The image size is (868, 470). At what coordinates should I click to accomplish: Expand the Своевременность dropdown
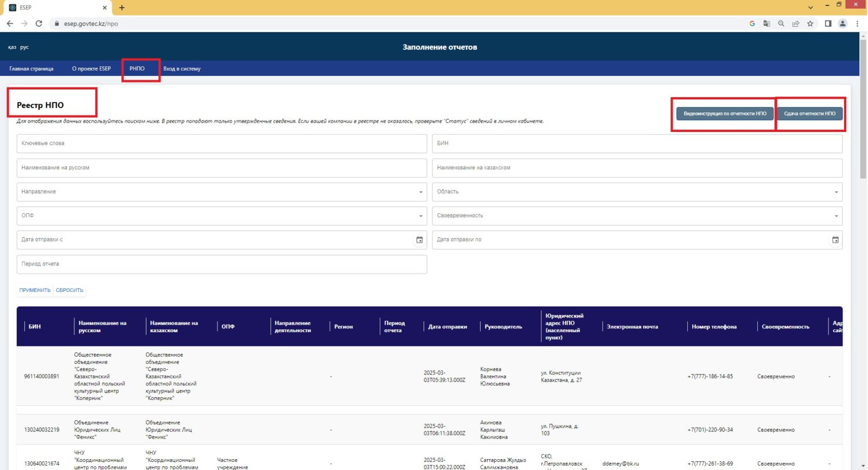pyautogui.click(x=835, y=216)
